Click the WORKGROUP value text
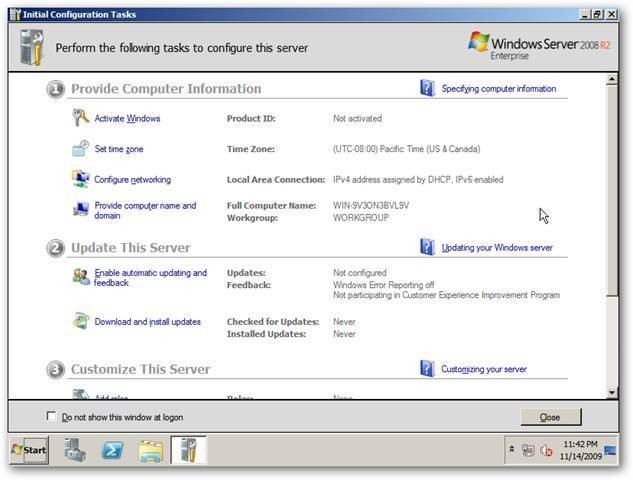Screen dimensions: 633x480 coord(361,218)
